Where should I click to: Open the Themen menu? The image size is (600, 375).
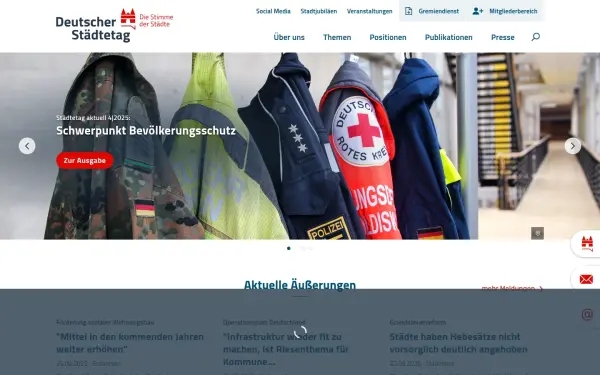pos(337,37)
